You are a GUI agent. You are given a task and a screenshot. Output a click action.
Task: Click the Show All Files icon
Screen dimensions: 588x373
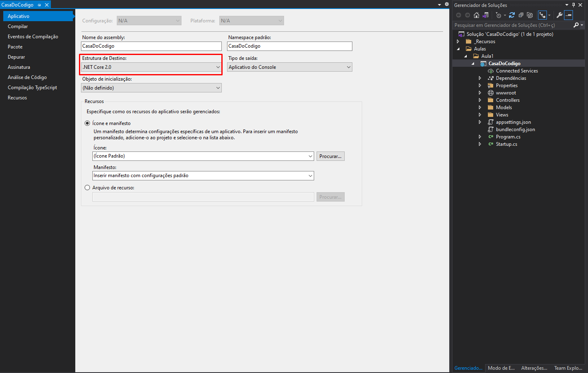tap(530, 15)
